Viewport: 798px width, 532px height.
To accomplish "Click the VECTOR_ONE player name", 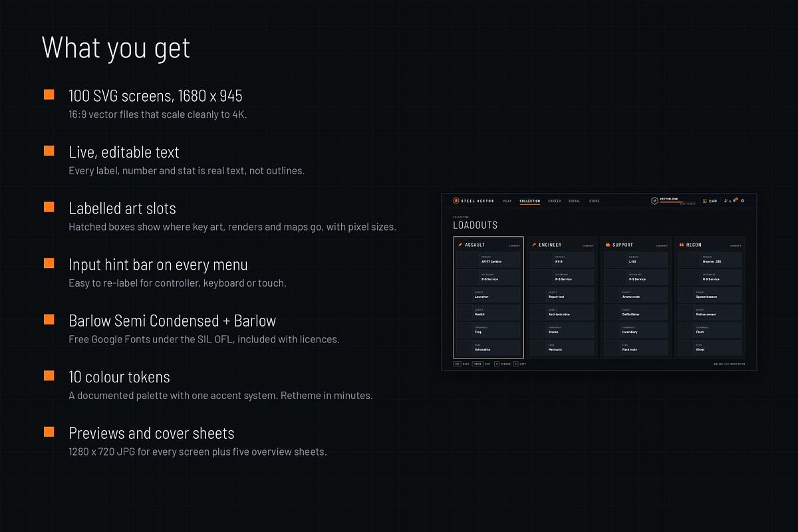I will click(669, 199).
